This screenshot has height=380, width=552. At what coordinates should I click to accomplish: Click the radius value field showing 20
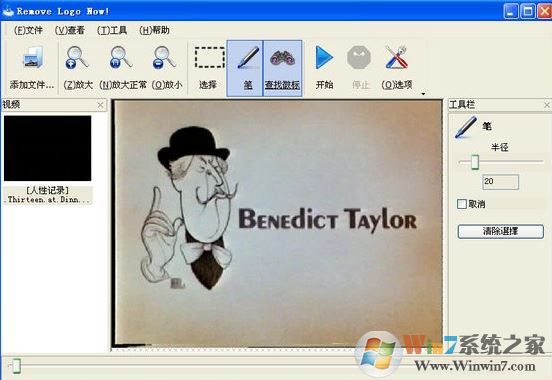click(x=500, y=182)
